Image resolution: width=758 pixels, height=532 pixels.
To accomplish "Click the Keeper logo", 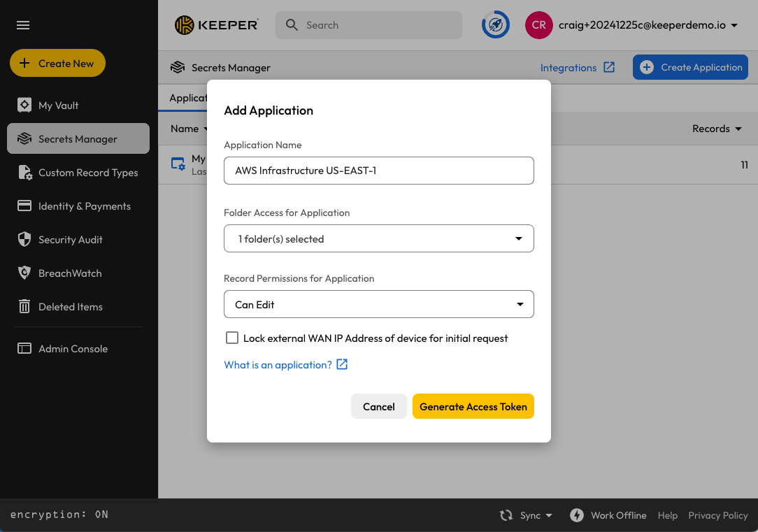I will pyautogui.click(x=217, y=25).
